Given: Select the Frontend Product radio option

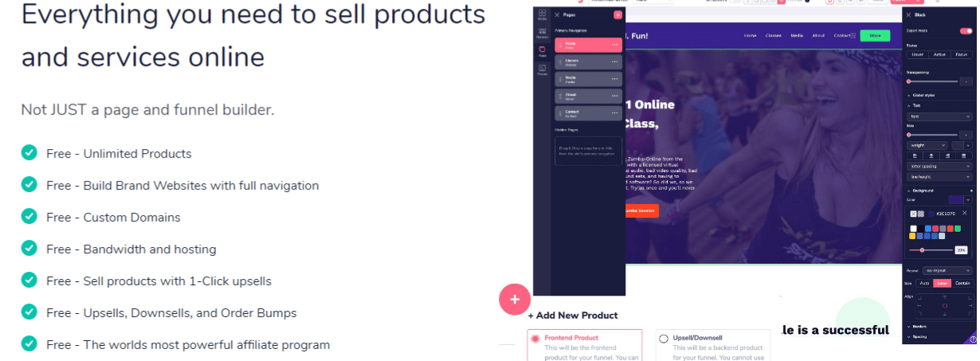Looking at the screenshot, I should tap(535, 339).
